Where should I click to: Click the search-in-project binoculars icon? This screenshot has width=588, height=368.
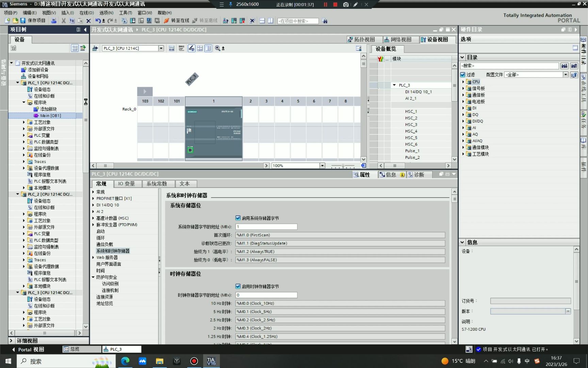click(x=325, y=21)
